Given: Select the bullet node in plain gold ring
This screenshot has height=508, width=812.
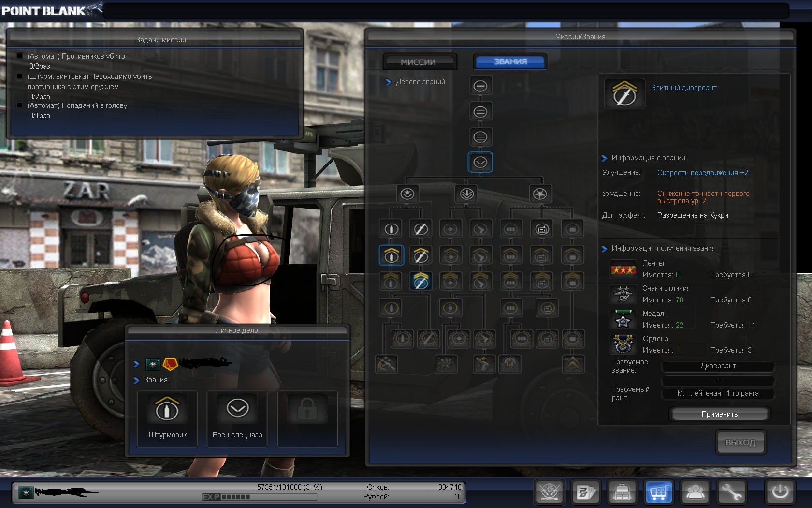Looking at the screenshot, I should click(391, 308).
